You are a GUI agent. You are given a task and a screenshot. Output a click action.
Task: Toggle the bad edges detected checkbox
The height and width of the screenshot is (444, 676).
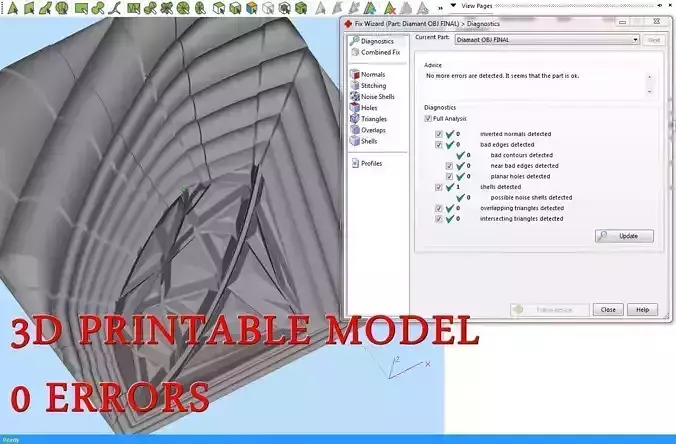coord(438,145)
